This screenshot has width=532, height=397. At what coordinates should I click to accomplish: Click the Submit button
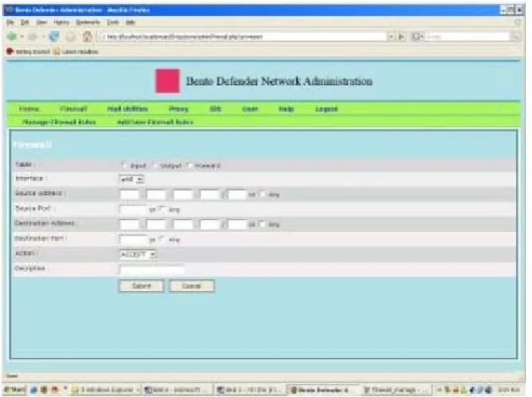coord(141,286)
